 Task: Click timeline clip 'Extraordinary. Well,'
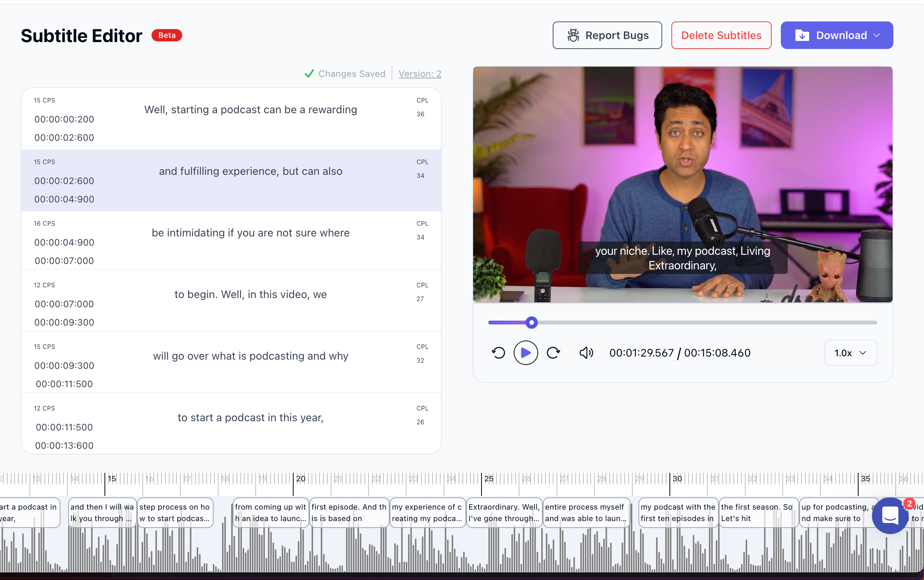point(504,513)
